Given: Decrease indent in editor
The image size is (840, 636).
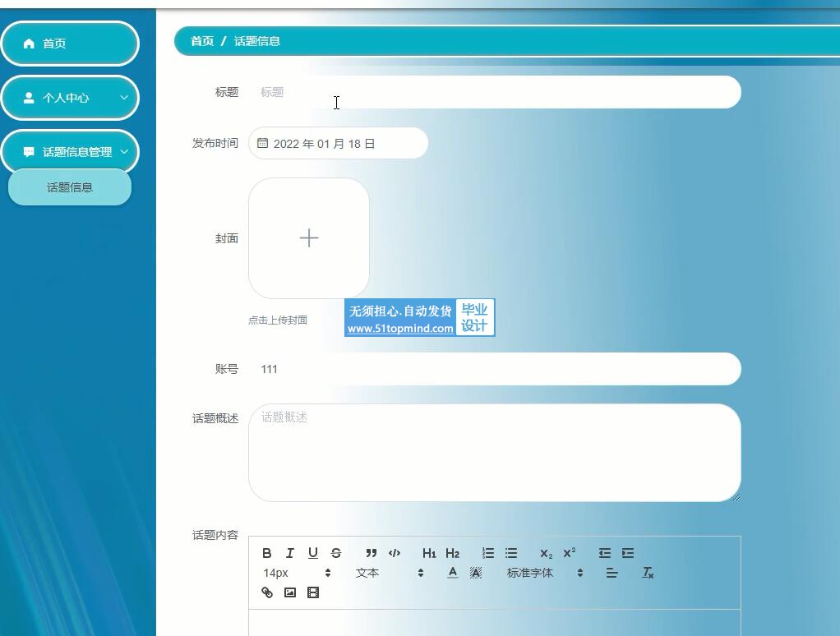Looking at the screenshot, I should [x=604, y=553].
